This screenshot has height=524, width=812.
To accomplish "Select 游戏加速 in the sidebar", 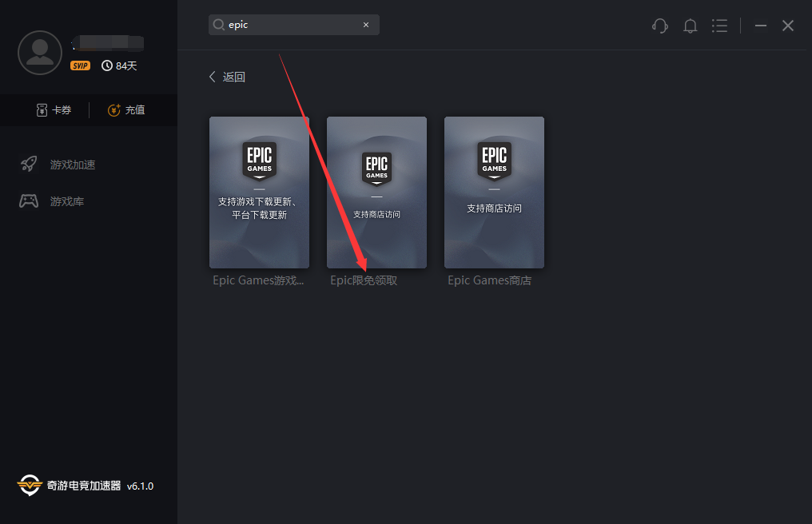I will pyautogui.click(x=72, y=165).
